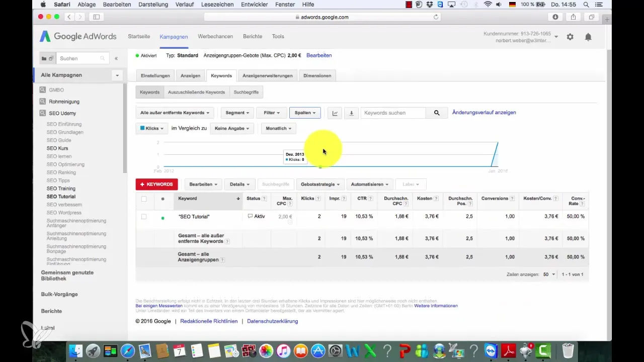644x362 pixels.
Task: Tick the header select-all checkbox
Action: point(144,199)
